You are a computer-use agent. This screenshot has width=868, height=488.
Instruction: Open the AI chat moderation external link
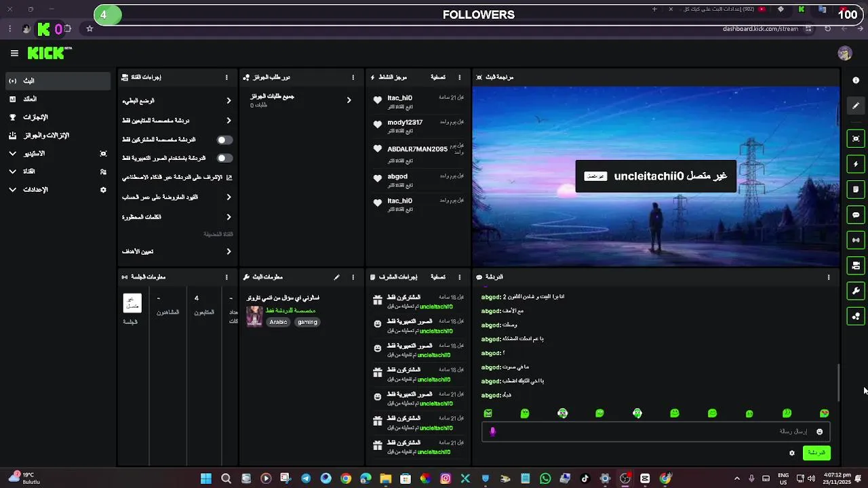tap(229, 178)
